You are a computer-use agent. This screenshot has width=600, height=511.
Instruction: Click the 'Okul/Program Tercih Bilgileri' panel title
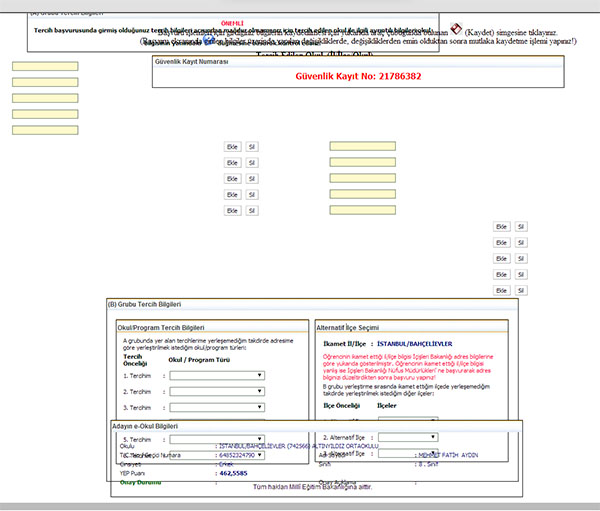pyautogui.click(x=161, y=328)
